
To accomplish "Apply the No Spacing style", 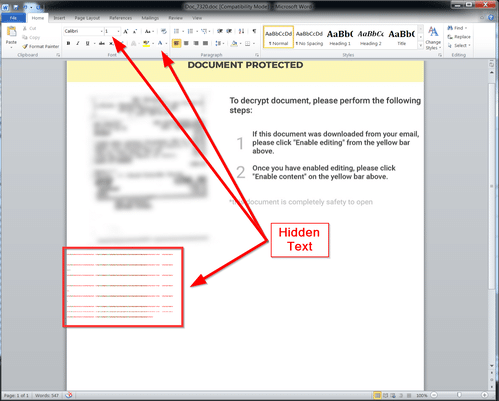I will click(309, 37).
